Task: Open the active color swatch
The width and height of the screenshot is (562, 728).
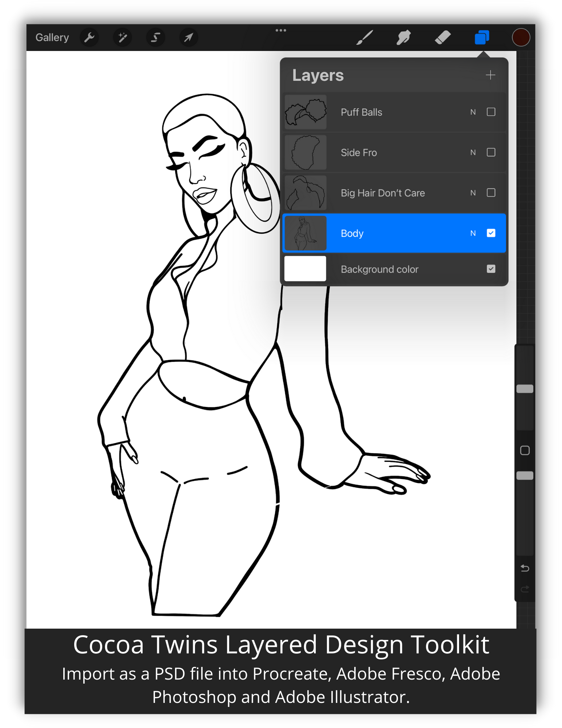Action: click(521, 37)
